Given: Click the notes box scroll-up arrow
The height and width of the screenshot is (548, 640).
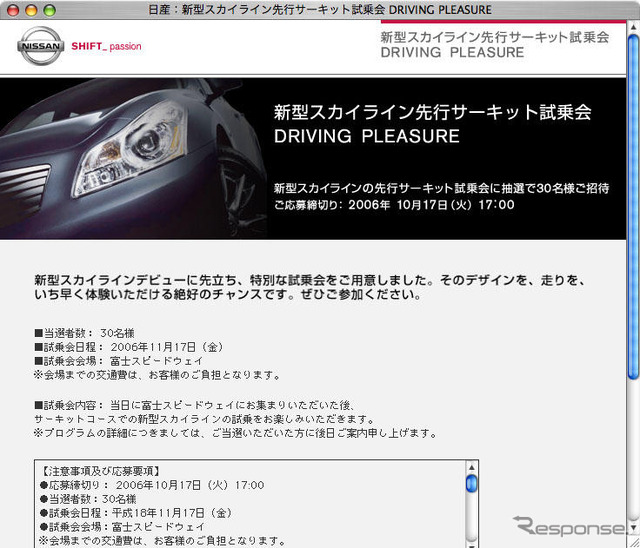Looking at the screenshot, I should tap(471, 467).
